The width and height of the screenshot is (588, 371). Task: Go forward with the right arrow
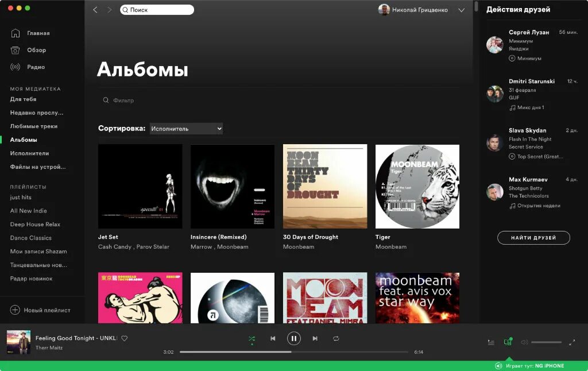(109, 10)
